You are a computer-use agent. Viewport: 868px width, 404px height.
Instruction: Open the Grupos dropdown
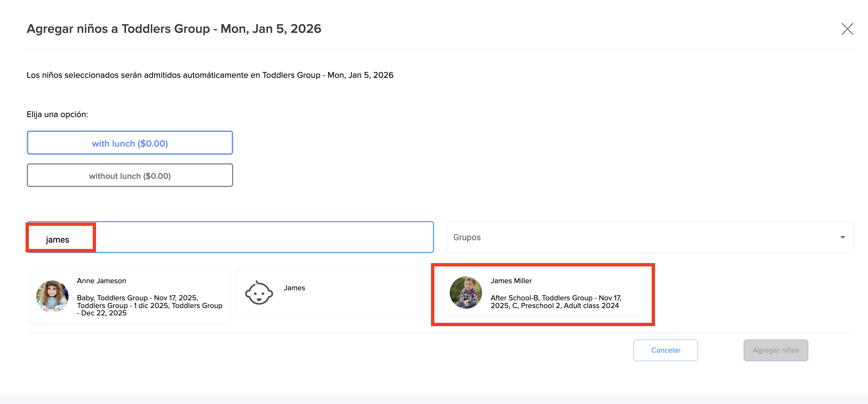pos(640,237)
